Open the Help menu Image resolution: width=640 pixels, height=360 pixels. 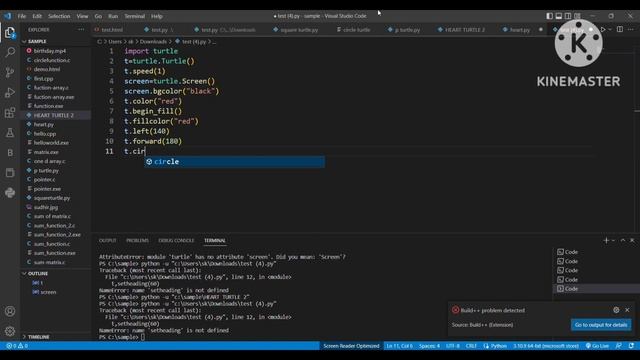(157, 16)
